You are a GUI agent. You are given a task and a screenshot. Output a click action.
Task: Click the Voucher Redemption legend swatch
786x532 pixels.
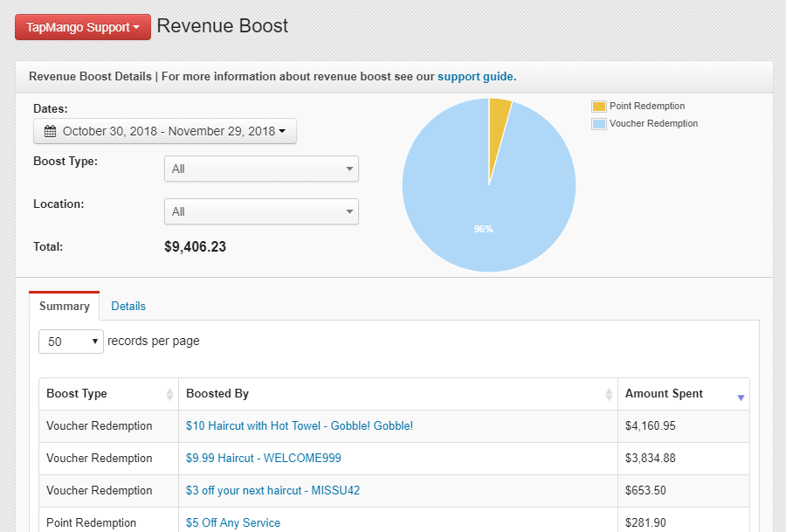pyautogui.click(x=598, y=124)
